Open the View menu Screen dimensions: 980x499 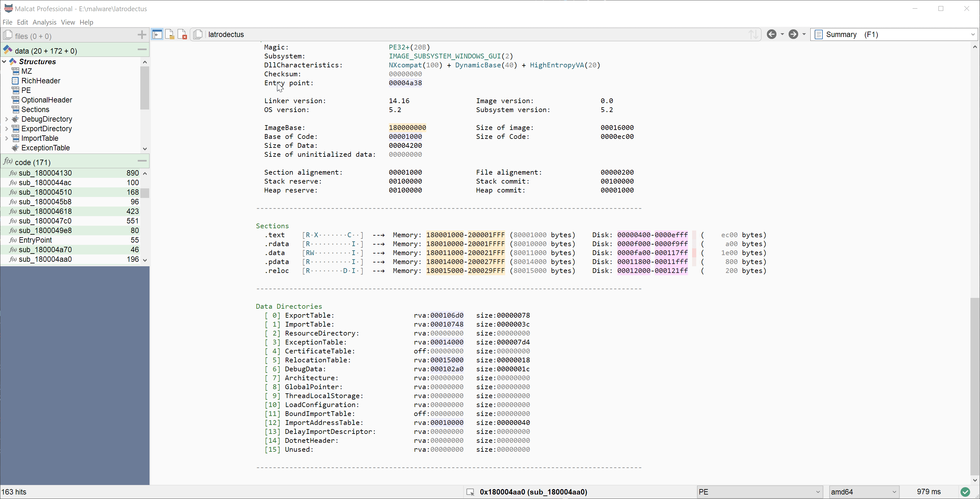pyautogui.click(x=68, y=22)
